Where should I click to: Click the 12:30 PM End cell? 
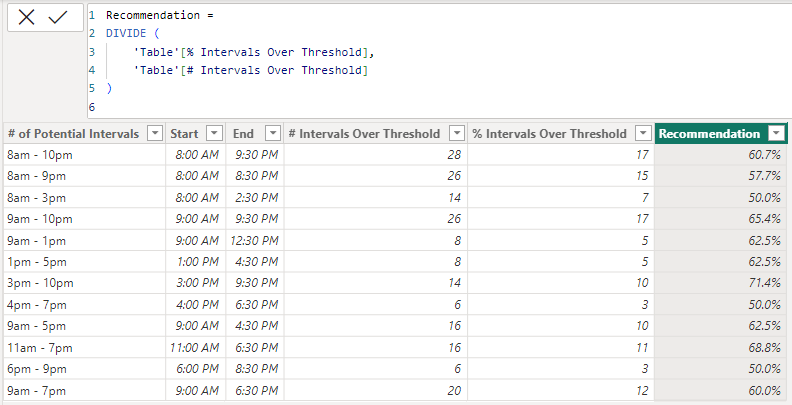pos(254,240)
